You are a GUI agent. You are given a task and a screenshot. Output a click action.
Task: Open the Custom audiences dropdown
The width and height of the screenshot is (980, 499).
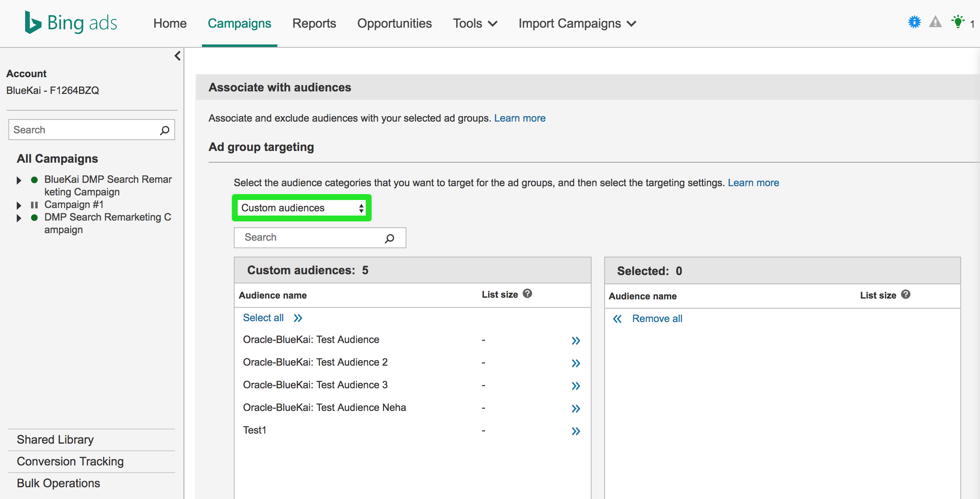click(x=302, y=208)
